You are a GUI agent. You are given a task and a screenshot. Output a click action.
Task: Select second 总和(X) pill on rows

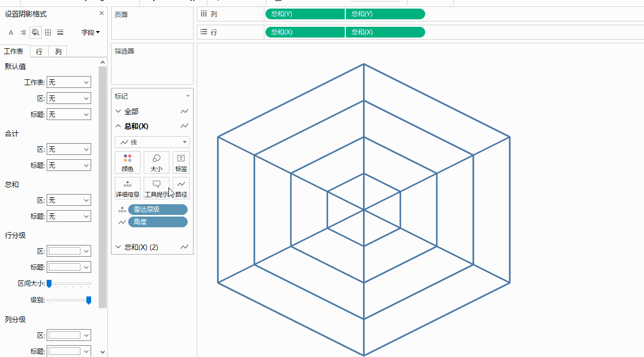pyautogui.click(x=386, y=32)
